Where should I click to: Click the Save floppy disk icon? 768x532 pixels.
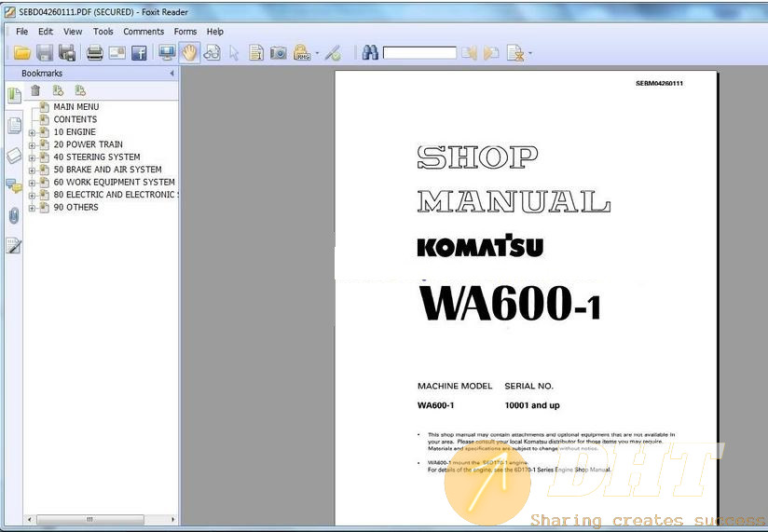45,53
